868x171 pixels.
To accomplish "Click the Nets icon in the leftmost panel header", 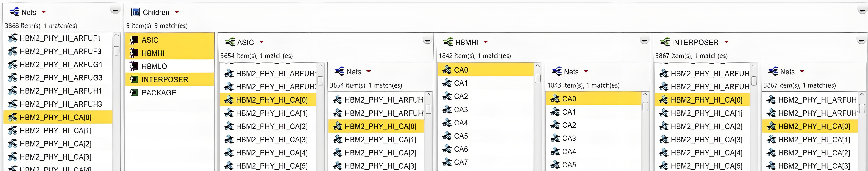I will [14, 12].
